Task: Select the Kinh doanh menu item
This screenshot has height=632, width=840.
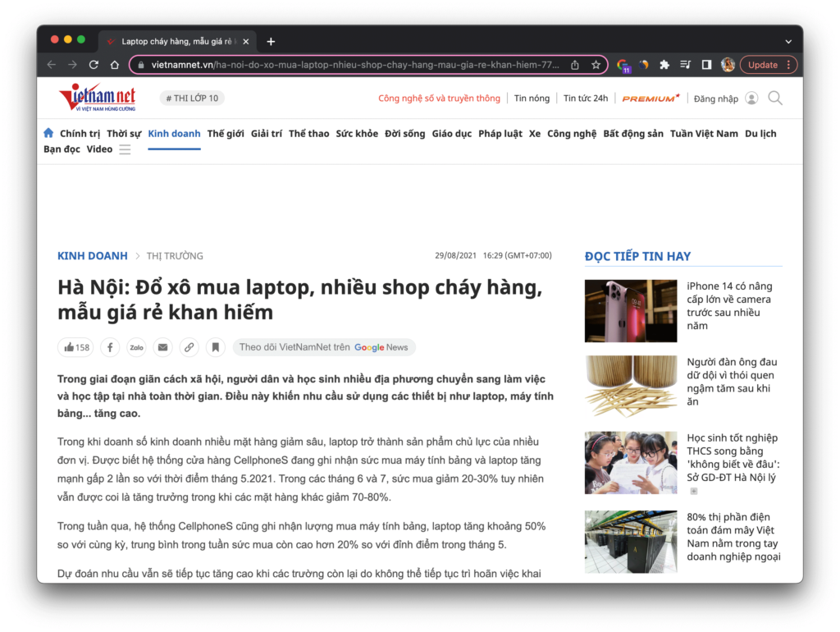Action: pyautogui.click(x=174, y=134)
